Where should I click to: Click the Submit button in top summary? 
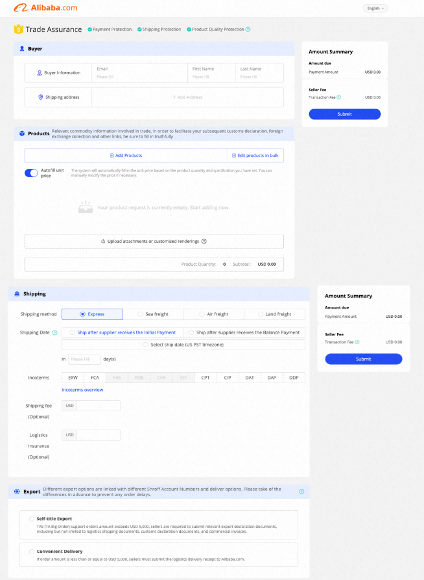tap(344, 114)
